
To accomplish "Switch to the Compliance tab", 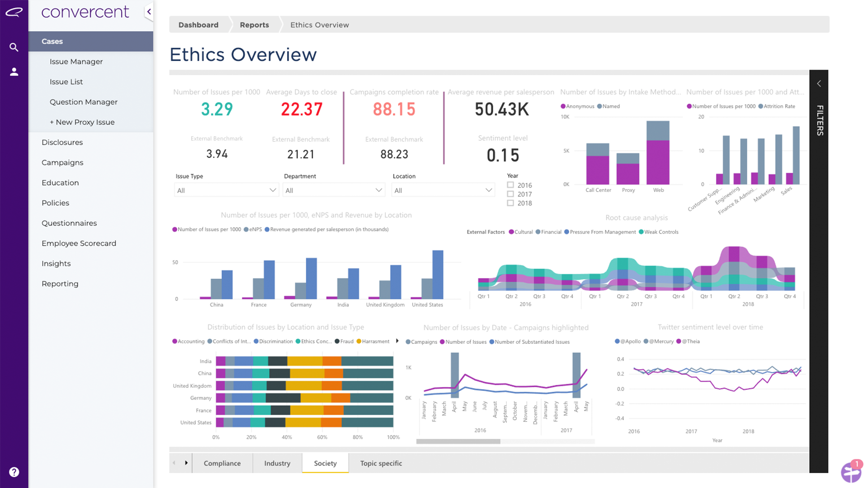I will click(222, 463).
